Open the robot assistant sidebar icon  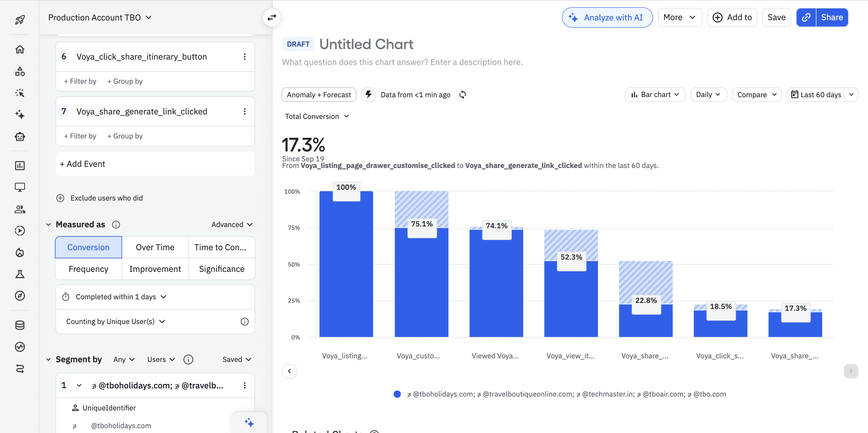[x=20, y=136]
